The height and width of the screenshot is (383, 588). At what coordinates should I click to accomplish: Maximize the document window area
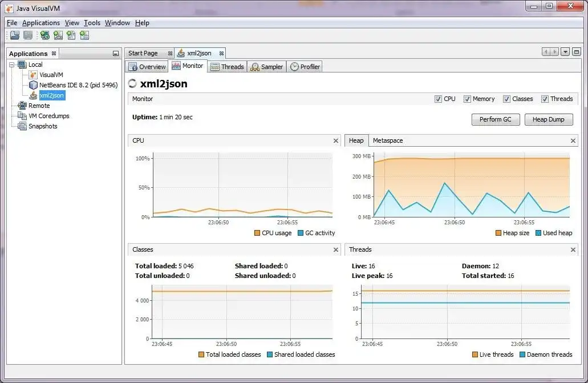[577, 52]
